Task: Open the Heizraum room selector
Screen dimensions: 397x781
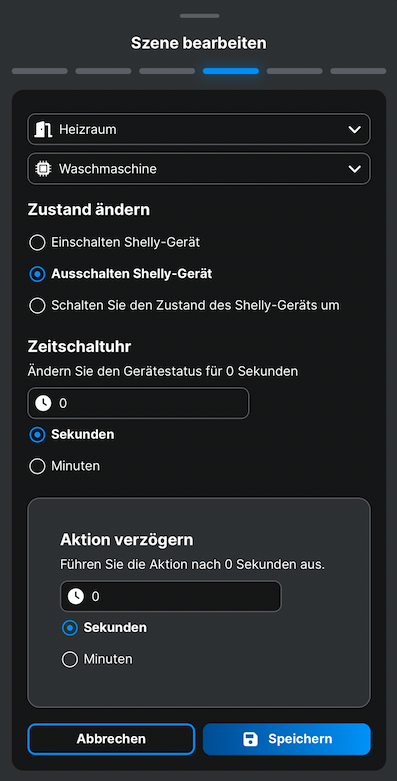Action: [x=199, y=130]
